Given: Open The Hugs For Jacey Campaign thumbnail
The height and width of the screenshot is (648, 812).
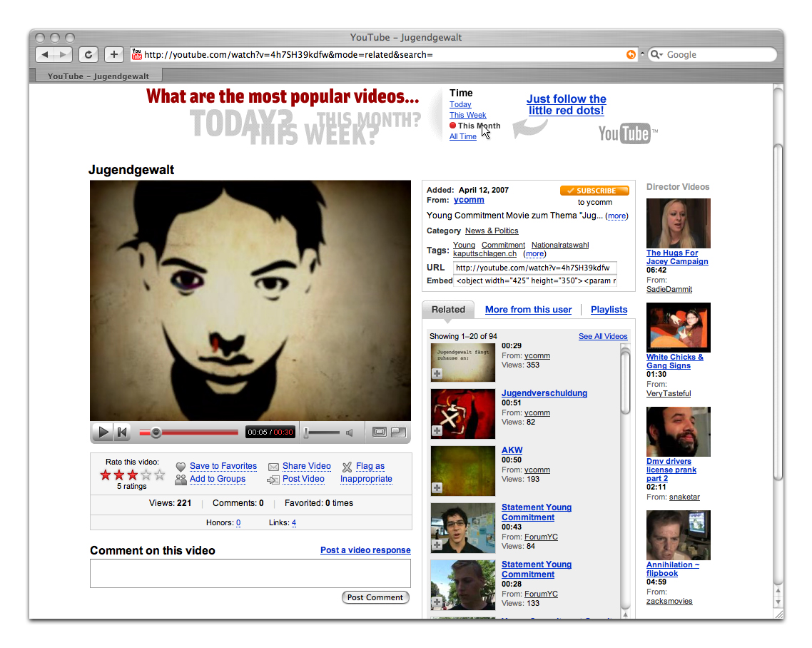Looking at the screenshot, I should tap(679, 223).
